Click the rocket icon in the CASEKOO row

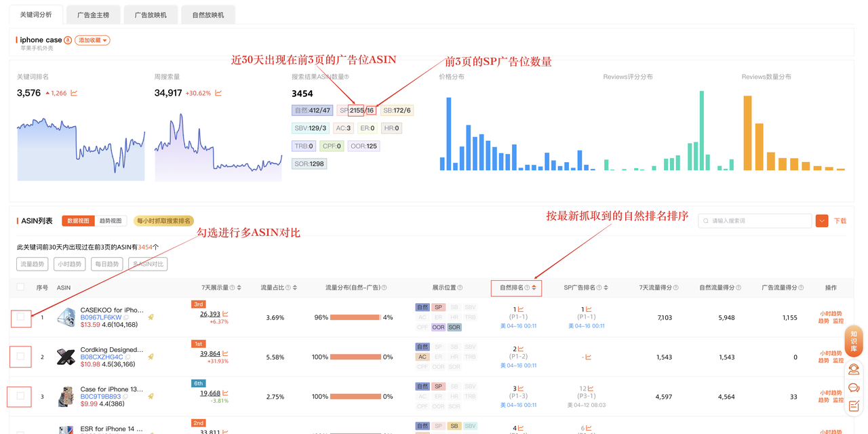pyautogui.click(x=151, y=317)
